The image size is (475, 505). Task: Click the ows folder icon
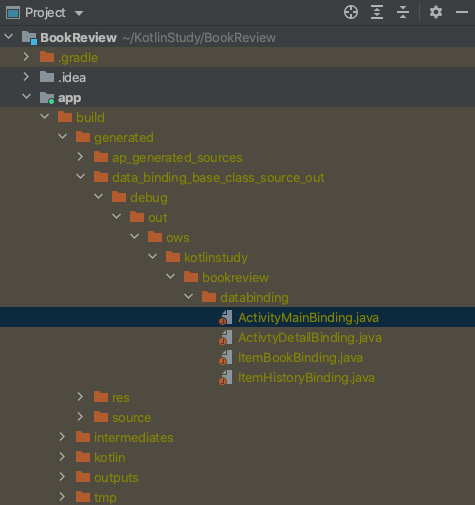(x=155, y=237)
